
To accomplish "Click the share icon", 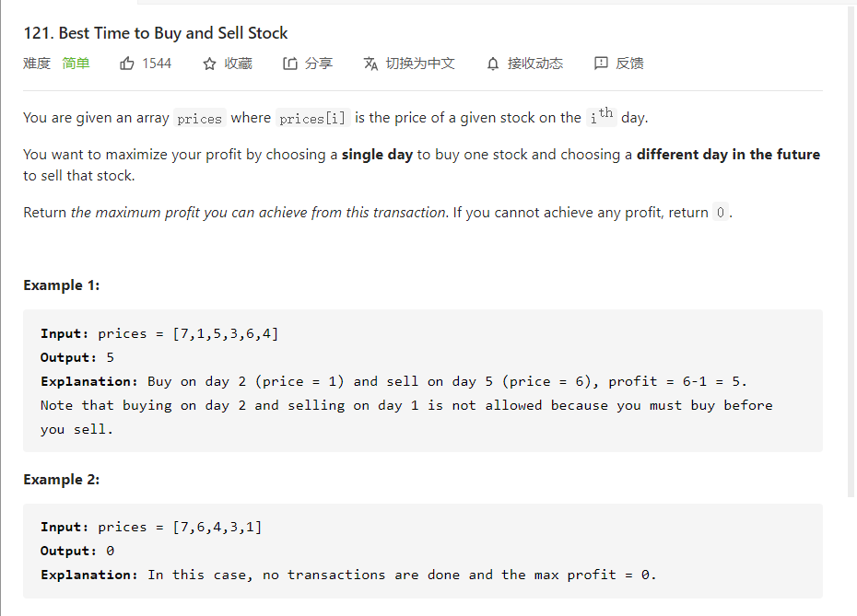I will pos(290,64).
